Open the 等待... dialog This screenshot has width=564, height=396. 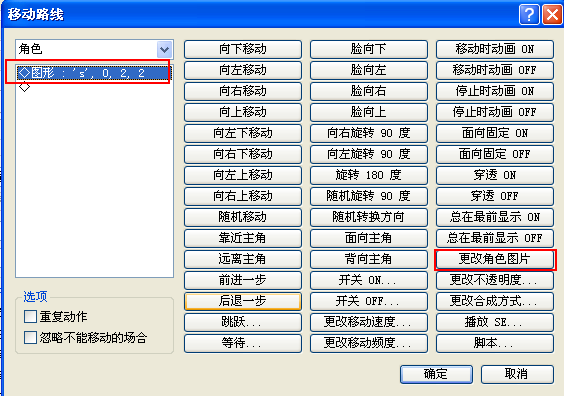tap(243, 343)
